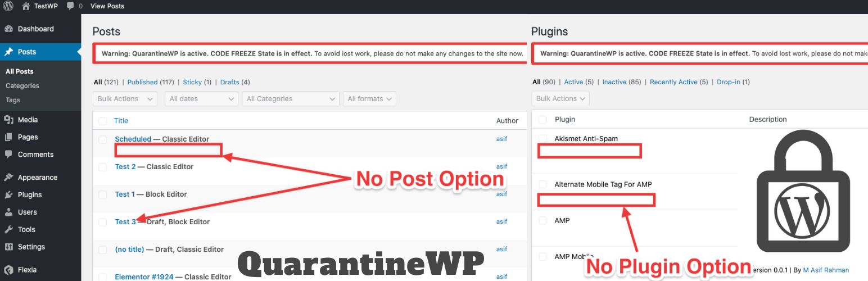Filter plugins by All (90)

pos(544,82)
